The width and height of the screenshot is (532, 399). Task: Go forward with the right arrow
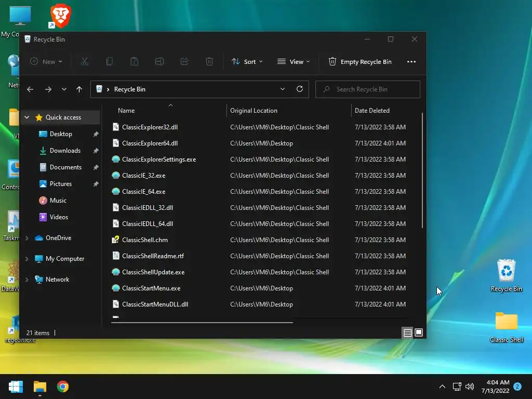(48, 89)
